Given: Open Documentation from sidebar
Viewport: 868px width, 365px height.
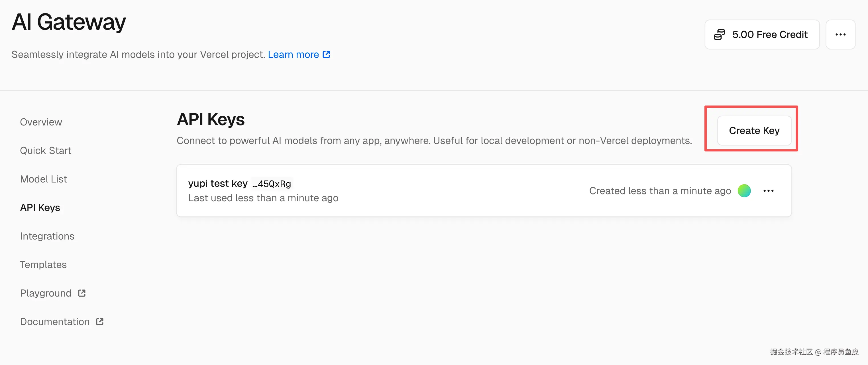Looking at the screenshot, I should pos(55,321).
